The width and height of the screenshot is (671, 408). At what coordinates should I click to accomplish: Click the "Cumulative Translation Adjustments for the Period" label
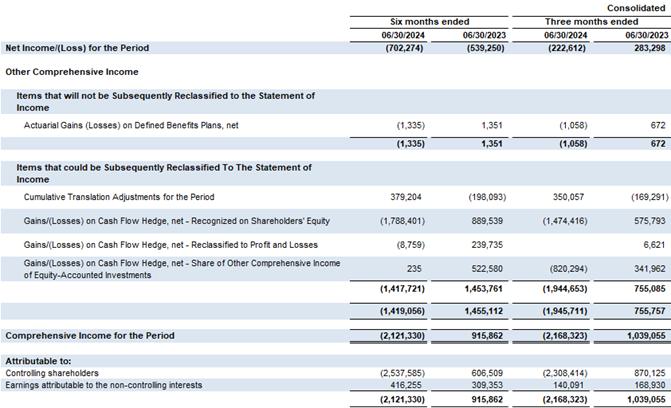(131, 198)
